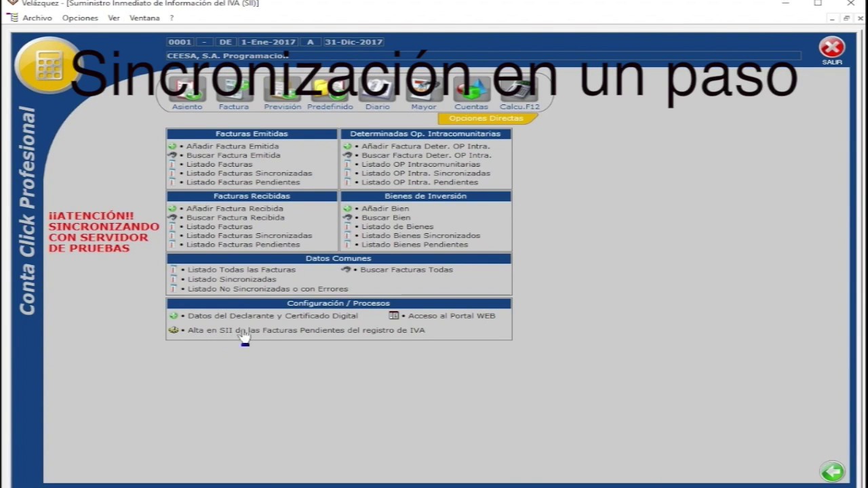The width and height of the screenshot is (868, 488).
Task: Open the Ventana menu
Action: pos(144,18)
